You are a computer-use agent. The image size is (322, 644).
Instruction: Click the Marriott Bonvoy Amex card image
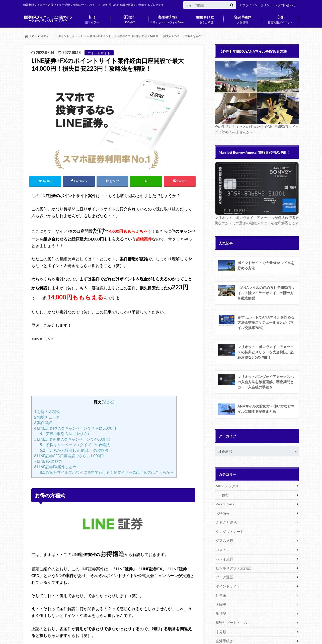pos(257,188)
